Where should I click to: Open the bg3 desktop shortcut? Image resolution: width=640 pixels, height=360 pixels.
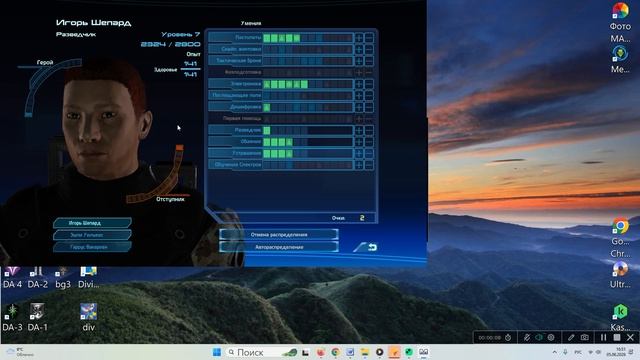point(63,278)
